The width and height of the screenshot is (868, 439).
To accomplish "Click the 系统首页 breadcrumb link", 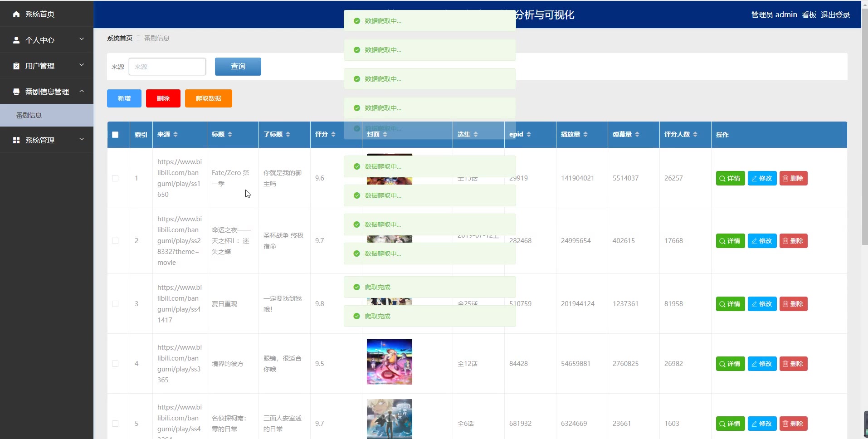I will coord(120,38).
